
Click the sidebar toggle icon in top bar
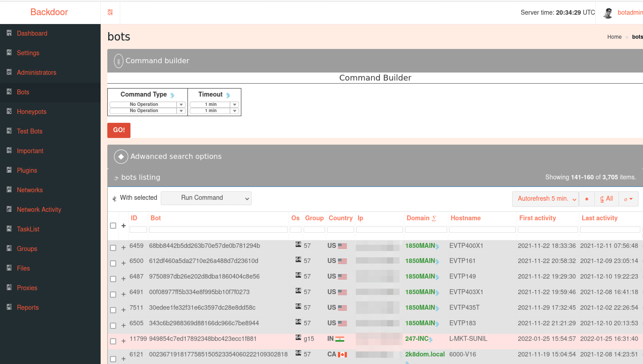[110, 12]
